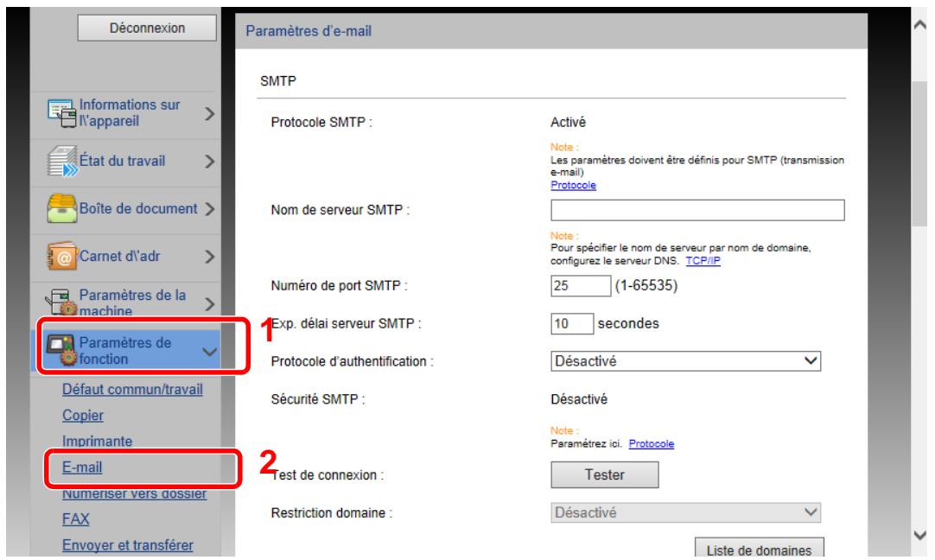Click the Carnet d'adr address book icon
Viewport: 935px width, 560px height.
point(62,256)
